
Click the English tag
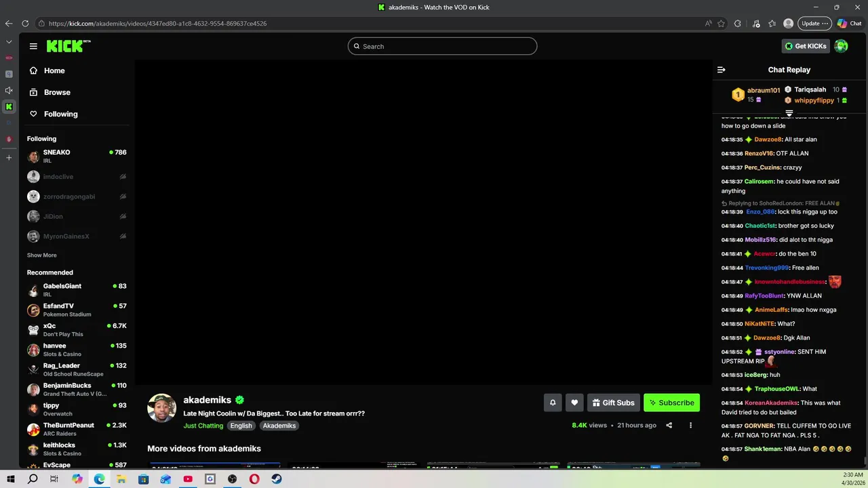241,426
